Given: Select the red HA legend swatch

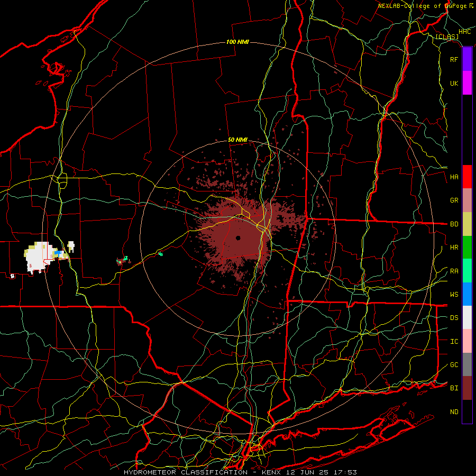Looking at the screenshot, I should (467, 177).
